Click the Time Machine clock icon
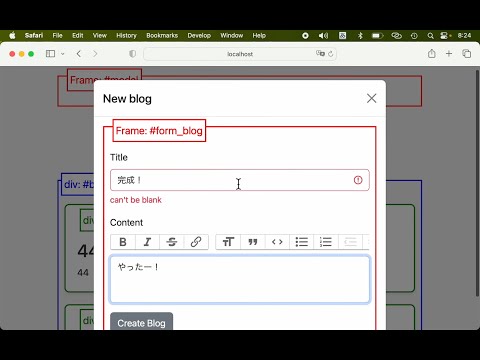The height and width of the screenshot is (360, 480). [414, 36]
